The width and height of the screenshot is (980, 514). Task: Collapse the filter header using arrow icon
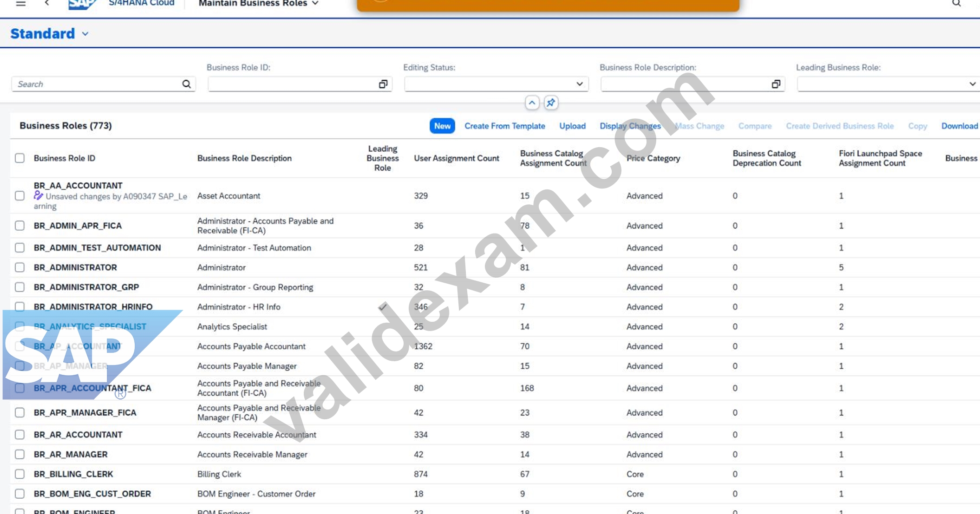(532, 103)
